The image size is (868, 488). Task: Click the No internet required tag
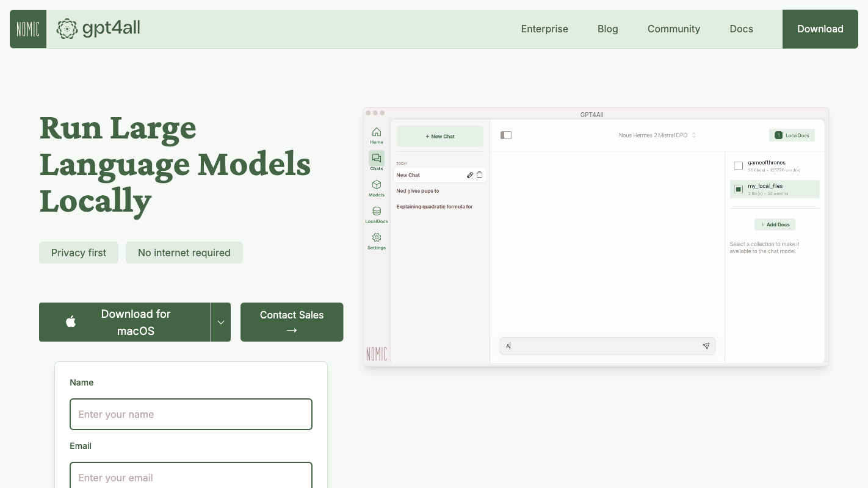click(184, 253)
